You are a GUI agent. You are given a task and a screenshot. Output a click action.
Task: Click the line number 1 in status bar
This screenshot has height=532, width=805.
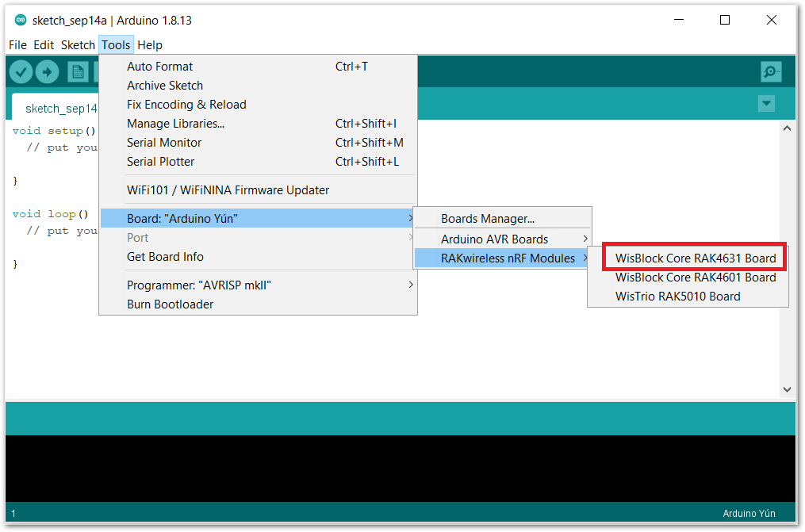click(13, 514)
